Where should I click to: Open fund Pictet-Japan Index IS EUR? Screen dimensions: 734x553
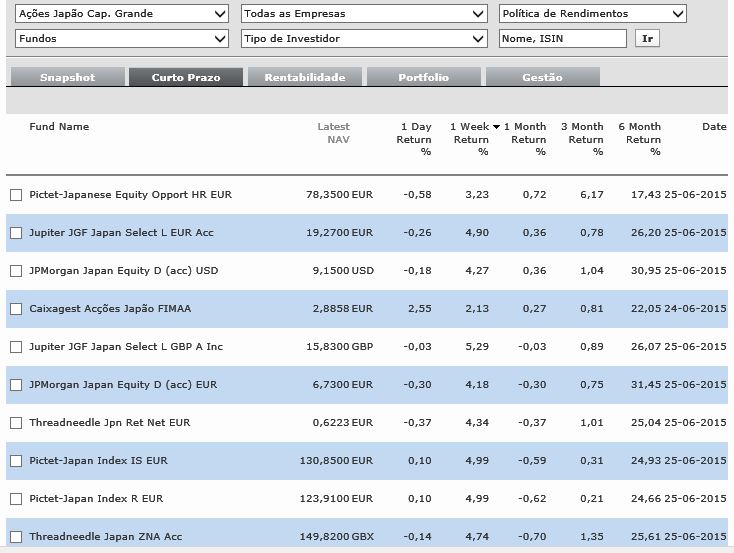pyautogui.click(x=98, y=461)
